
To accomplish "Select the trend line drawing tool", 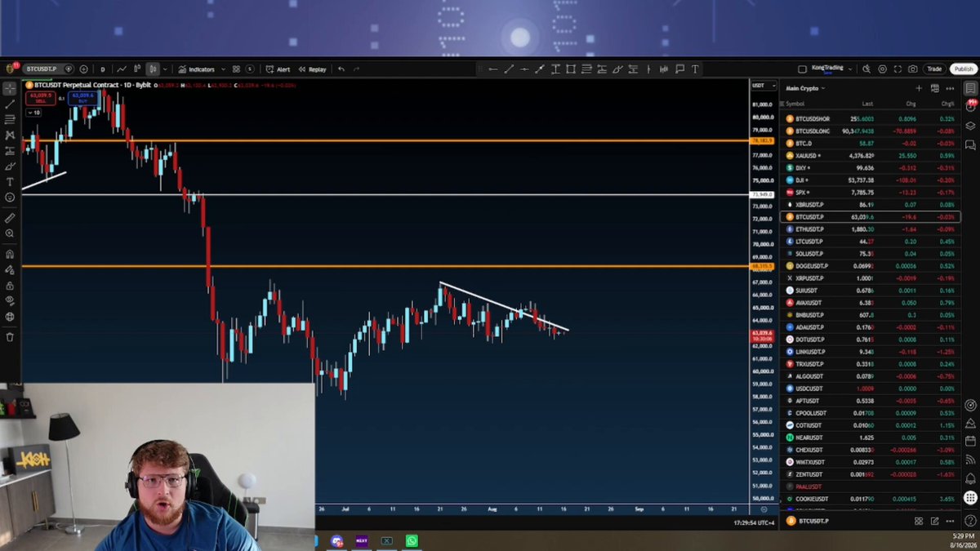I will (10, 104).
